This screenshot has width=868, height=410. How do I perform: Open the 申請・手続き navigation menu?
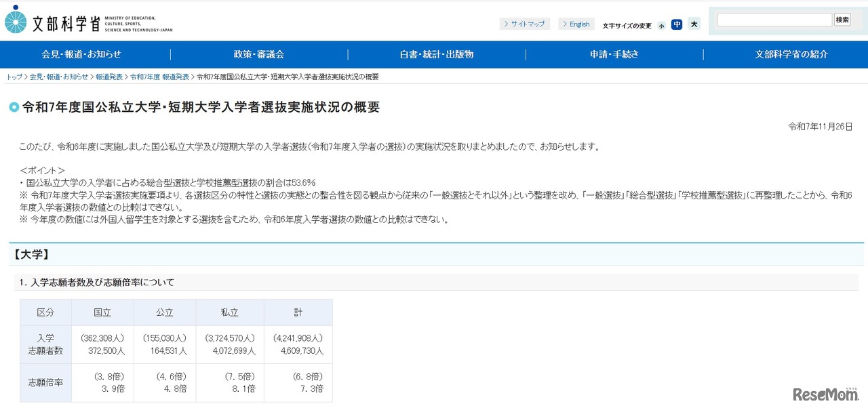point(614,54)
